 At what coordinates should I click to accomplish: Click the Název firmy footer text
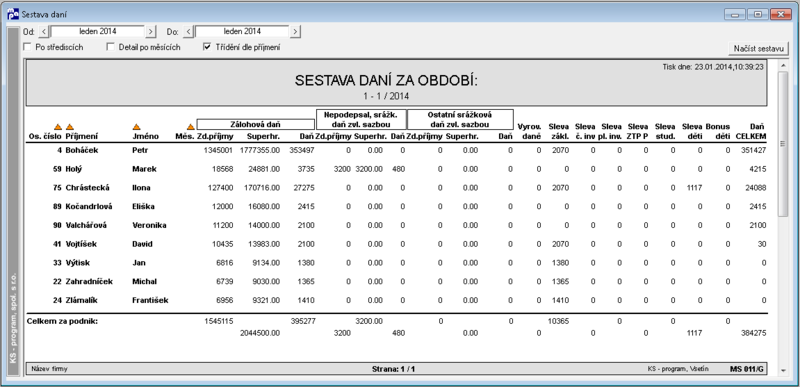pyautogui.click(x=49, y=368)
